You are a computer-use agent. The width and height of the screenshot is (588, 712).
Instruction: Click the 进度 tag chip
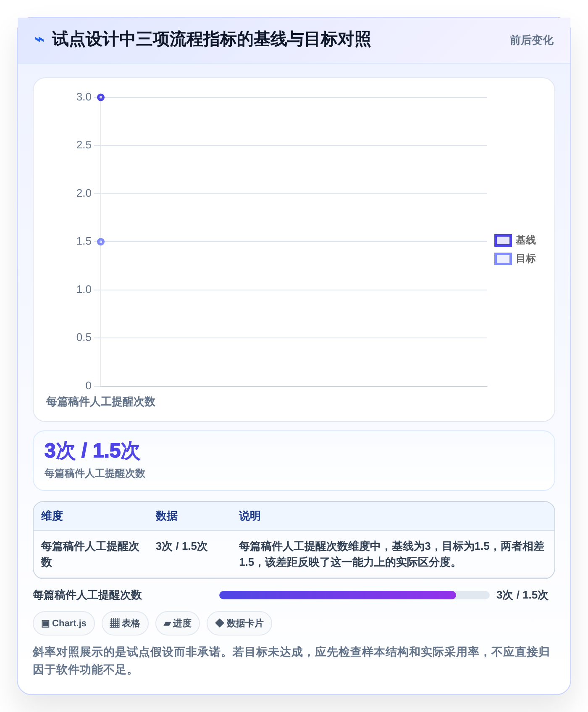[178, 623]
